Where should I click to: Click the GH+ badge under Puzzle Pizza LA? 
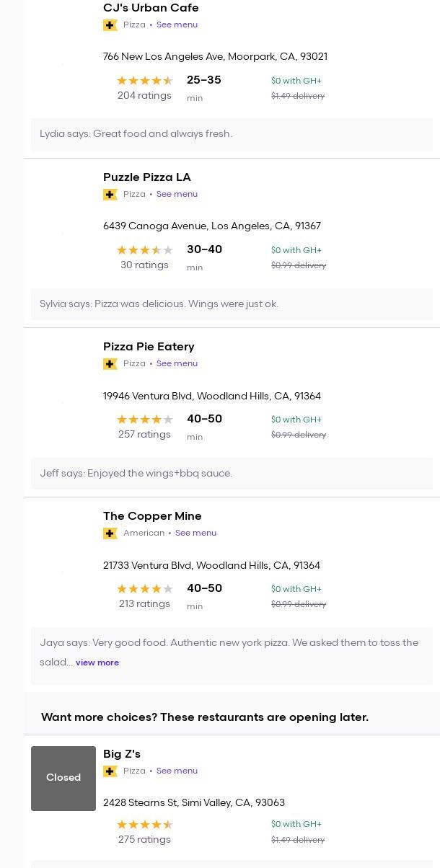coord(110,195)
